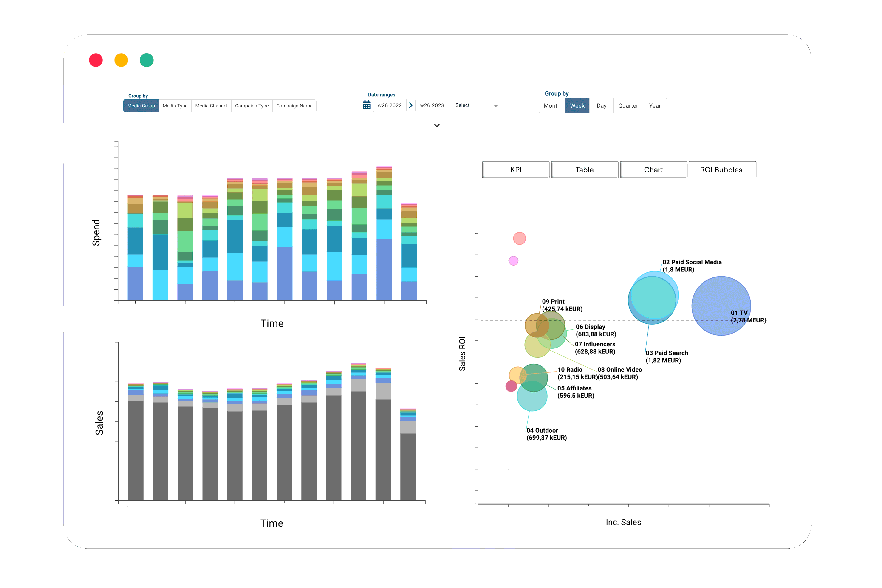Click the Spend axis title

(x=96, y=232)
